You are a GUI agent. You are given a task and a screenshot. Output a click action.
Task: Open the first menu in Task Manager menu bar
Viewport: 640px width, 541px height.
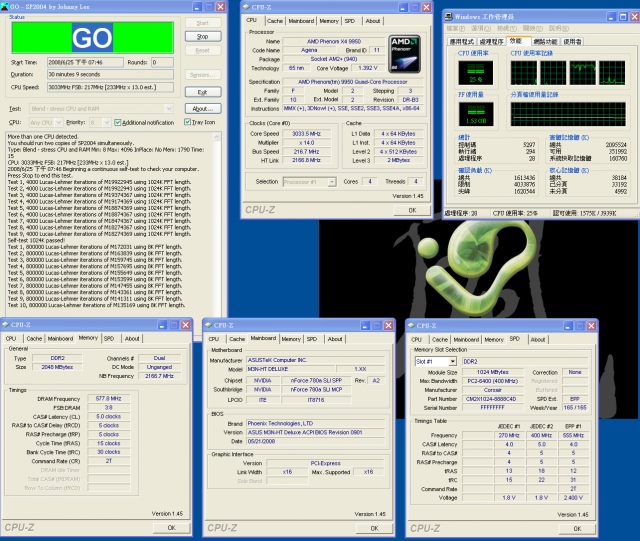pyautogui.click(x=456, y=28)
